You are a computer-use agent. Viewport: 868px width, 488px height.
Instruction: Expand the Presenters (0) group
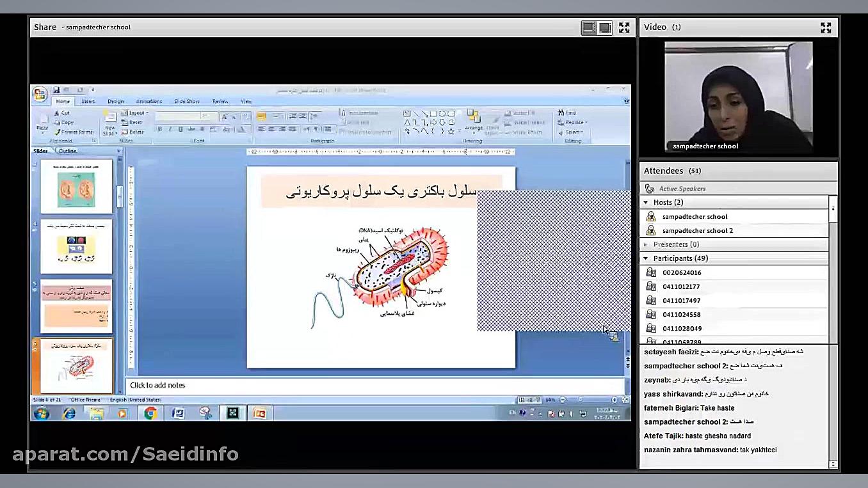[x=645, y=244]
